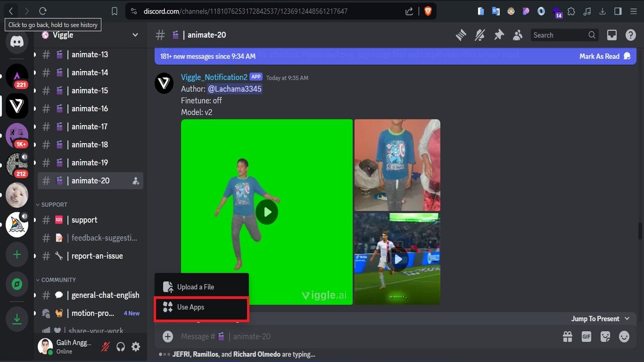644x362 pixels.
Task: Bookmark this page in browser
Action: (x=114, y=11)
